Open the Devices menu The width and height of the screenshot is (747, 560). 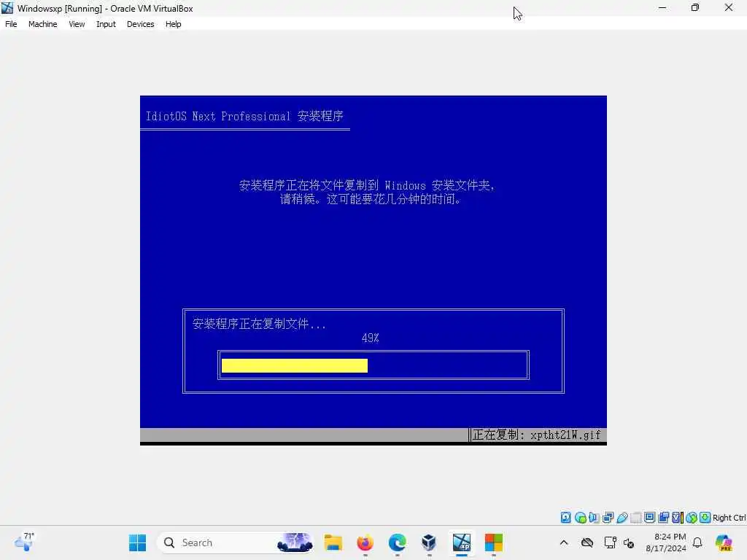click(140, 24)
